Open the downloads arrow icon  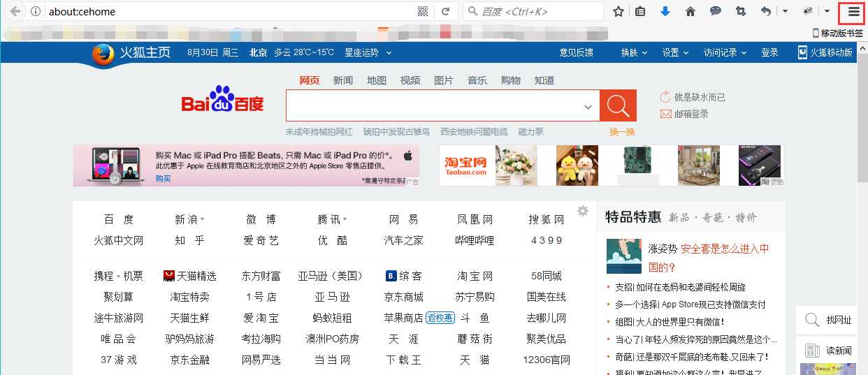665,11
